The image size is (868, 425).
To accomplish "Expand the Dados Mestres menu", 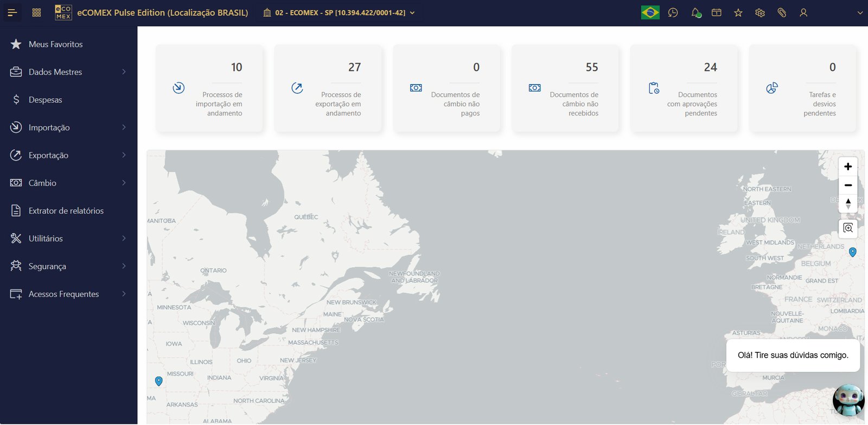I will 68,72.
